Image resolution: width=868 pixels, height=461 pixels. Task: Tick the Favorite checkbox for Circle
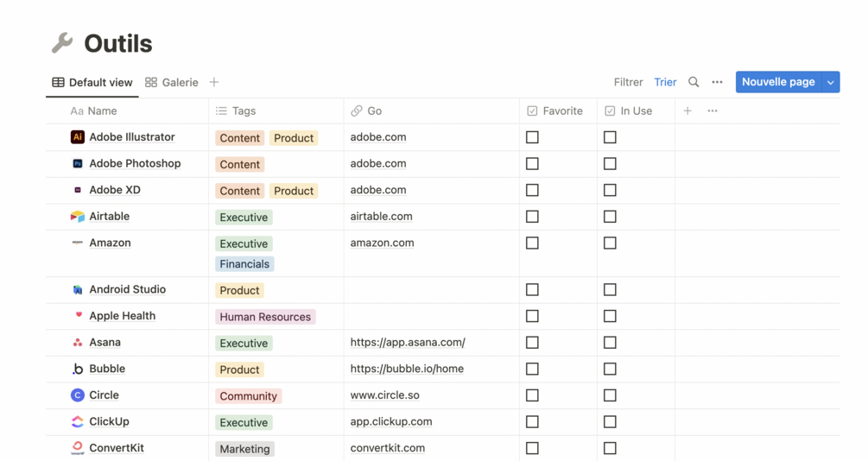(x=532, y=395)
